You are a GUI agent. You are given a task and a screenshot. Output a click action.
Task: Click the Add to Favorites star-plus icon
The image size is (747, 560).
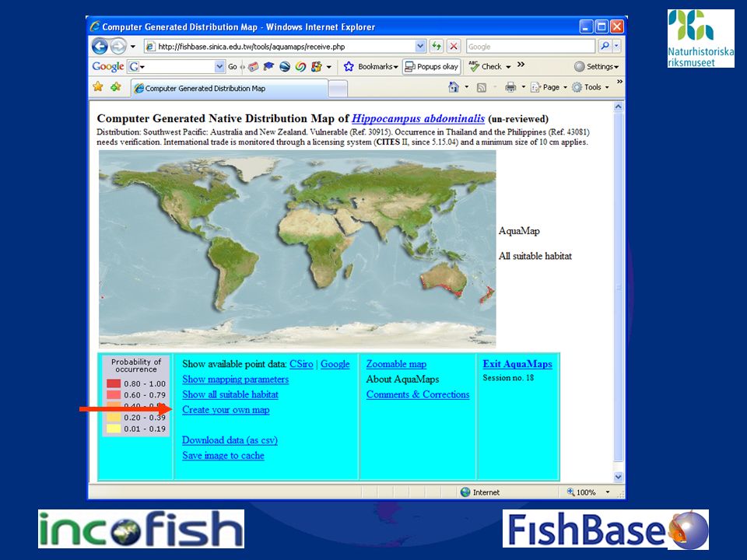coord(116,86)
